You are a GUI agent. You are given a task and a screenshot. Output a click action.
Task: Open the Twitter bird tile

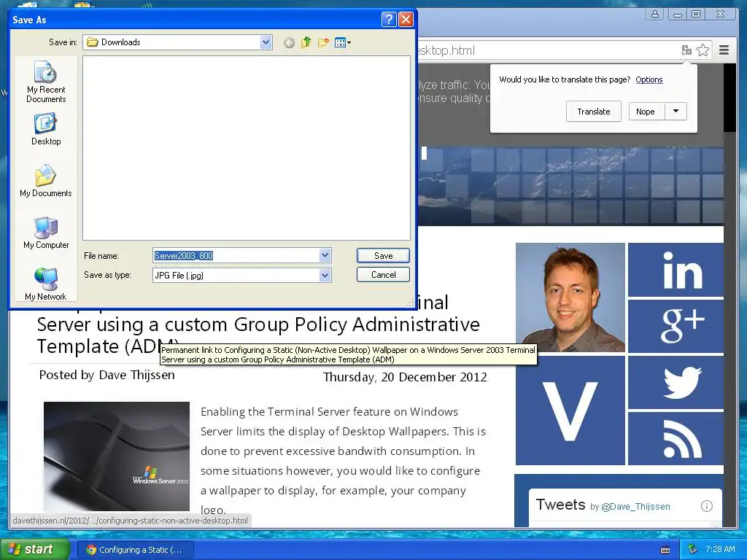(676, 382)
